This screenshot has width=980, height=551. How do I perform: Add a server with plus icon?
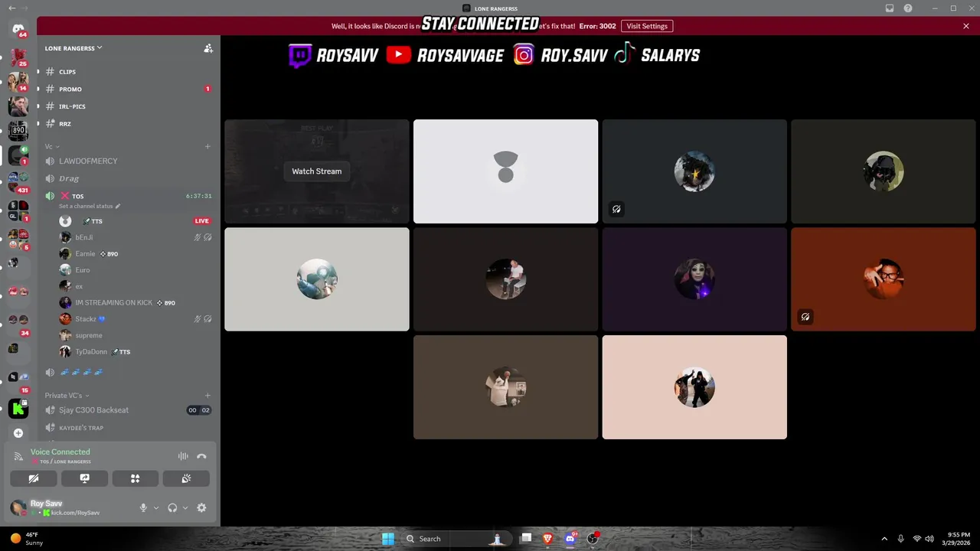tap(18, 433)
